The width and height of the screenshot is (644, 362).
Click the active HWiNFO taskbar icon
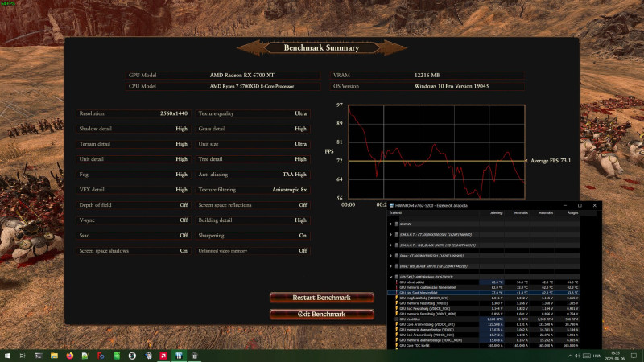[179, 356]
